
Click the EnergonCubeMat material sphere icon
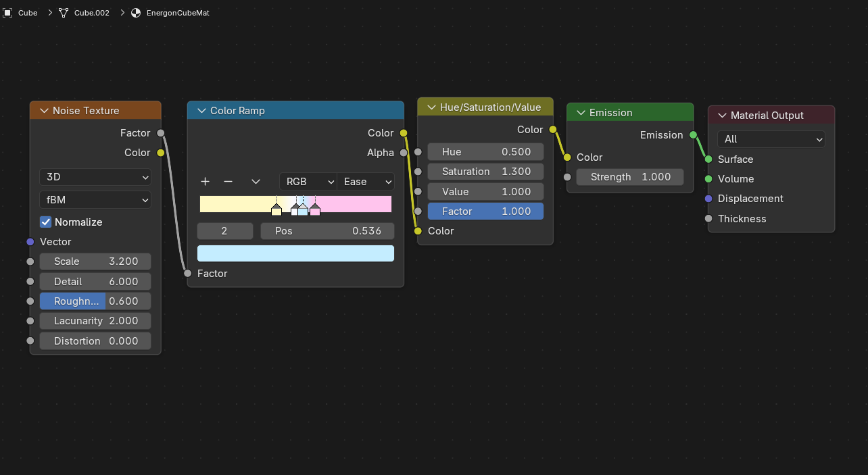point(136,13)
